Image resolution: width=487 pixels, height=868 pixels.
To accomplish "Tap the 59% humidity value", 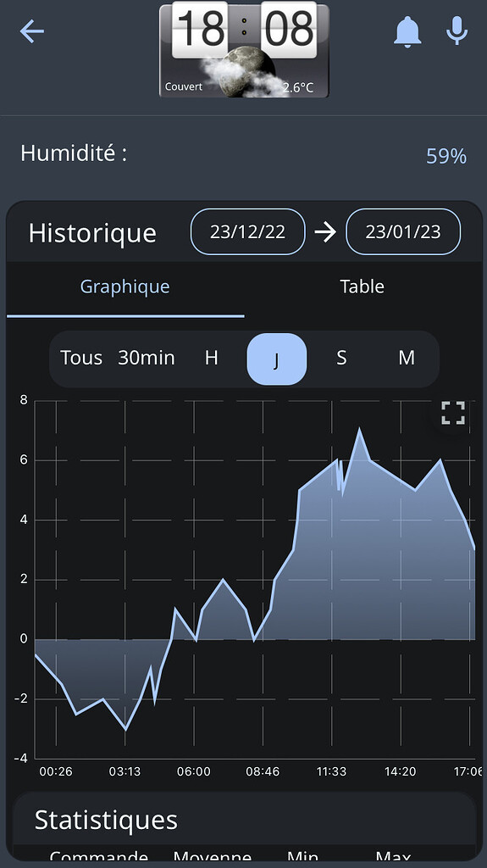I will coord(446,156).
